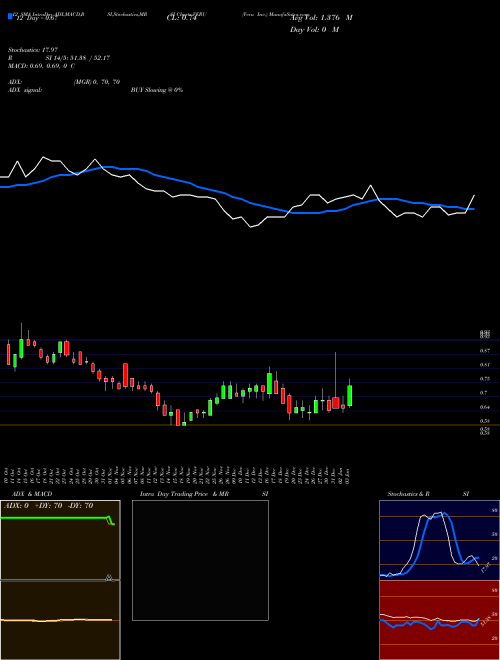Click the 0.81 price axis label

pos(484,365)
